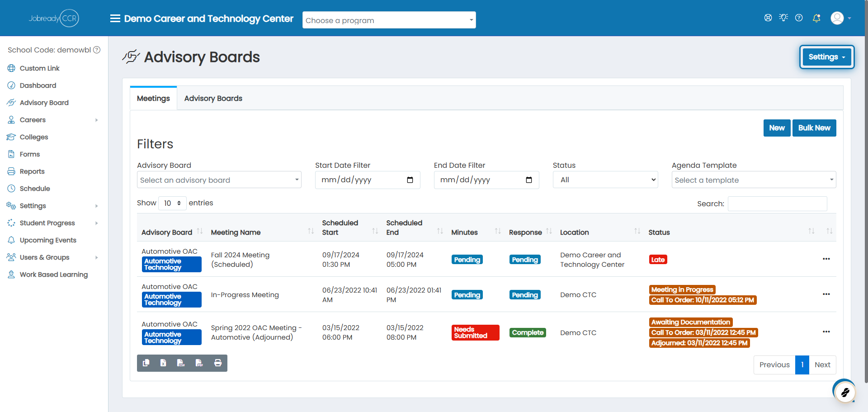Export table to PDF icon
868x412 pixels.
pos(199,363)
